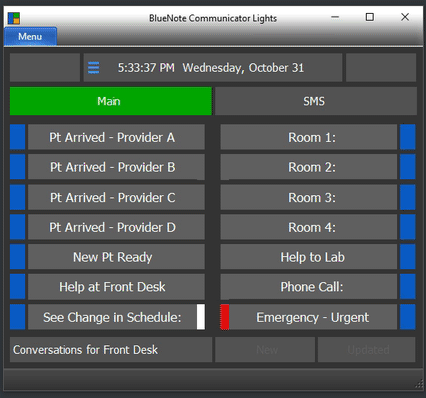Toggle blue light beside Room 4
Viewport: 426px width, 398px height.
coord(408,227)
